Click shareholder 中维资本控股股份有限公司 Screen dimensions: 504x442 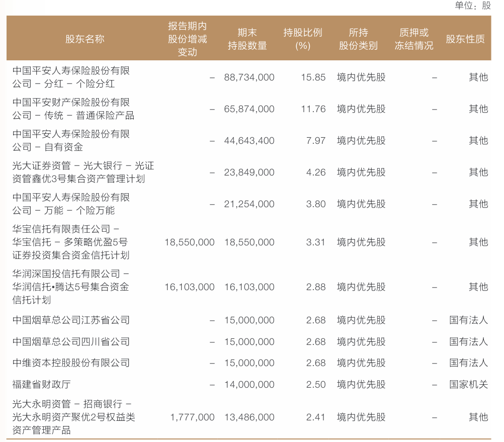(x=71, y=363)
